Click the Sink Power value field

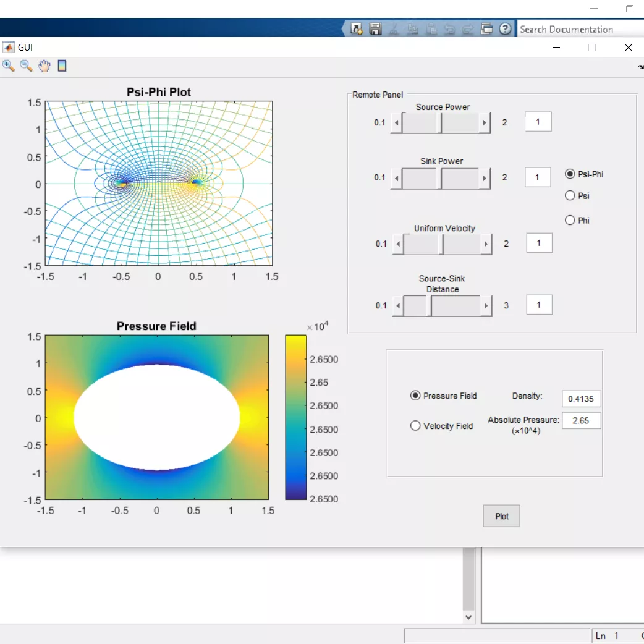point(538,177)
